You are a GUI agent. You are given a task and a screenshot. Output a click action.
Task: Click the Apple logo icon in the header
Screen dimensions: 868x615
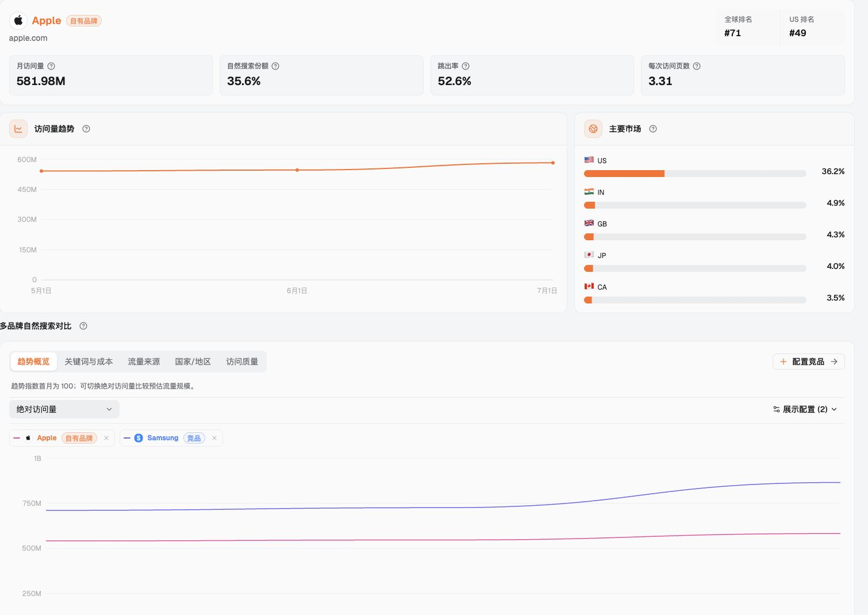18,21
